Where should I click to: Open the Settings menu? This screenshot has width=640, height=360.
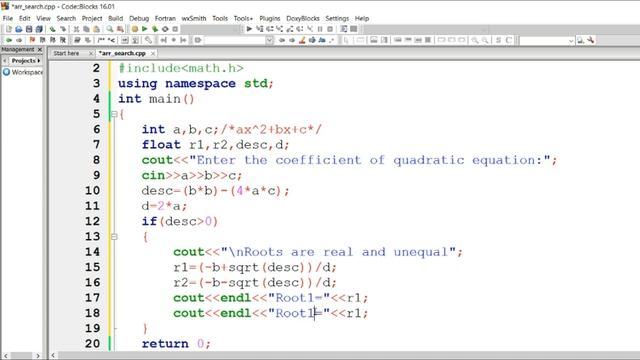coord(337,18)
